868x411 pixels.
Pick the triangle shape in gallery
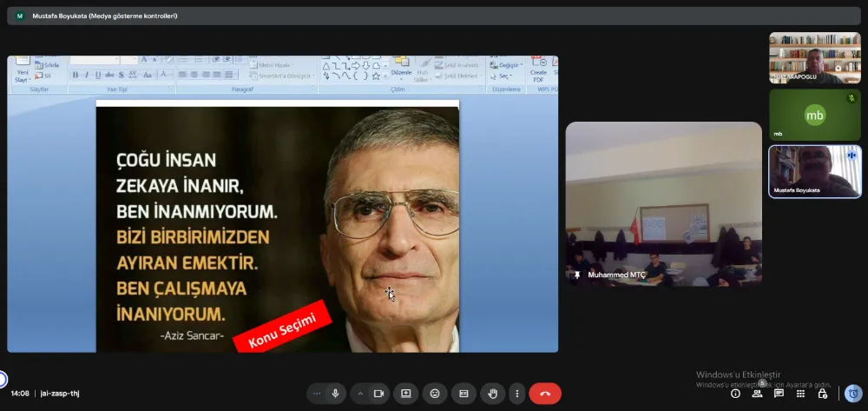tap(326, 66)
